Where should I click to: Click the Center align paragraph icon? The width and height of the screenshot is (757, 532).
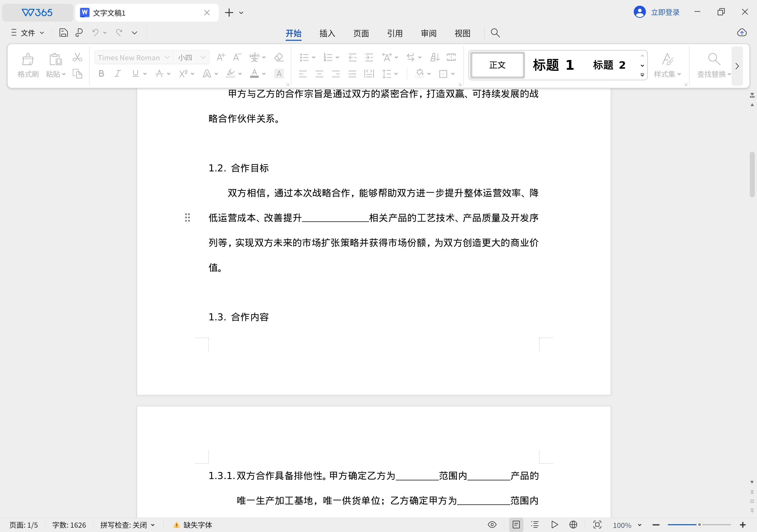(319, 74)
